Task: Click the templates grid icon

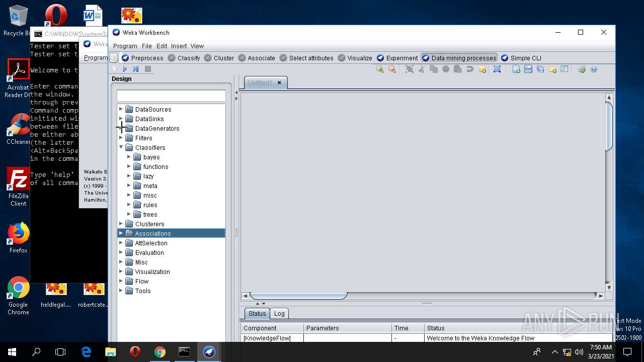Action: click(565, 69)
